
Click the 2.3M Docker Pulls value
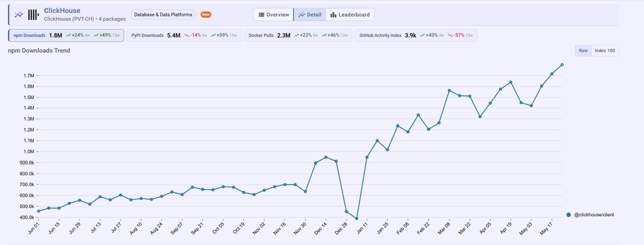(x=284, y=35)
